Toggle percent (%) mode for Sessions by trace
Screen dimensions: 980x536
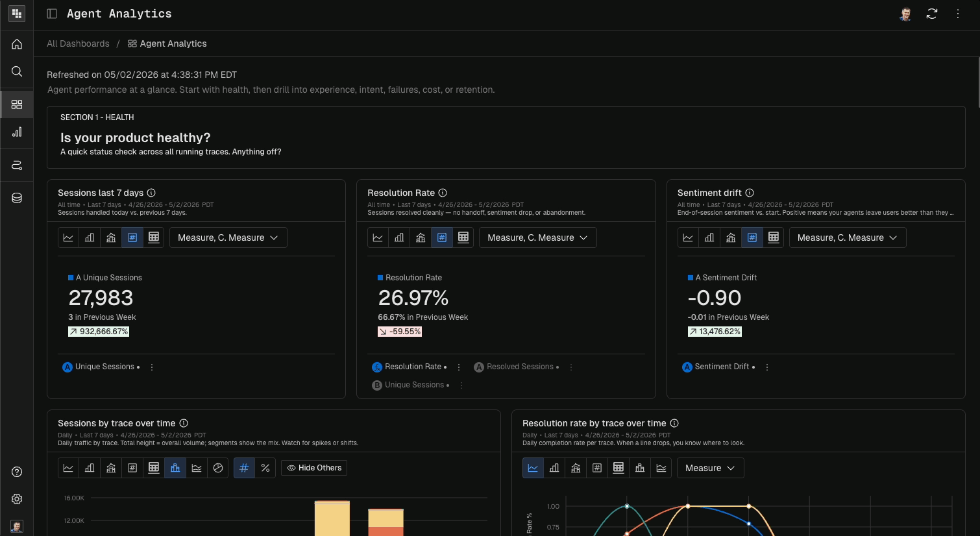[265, 468]
